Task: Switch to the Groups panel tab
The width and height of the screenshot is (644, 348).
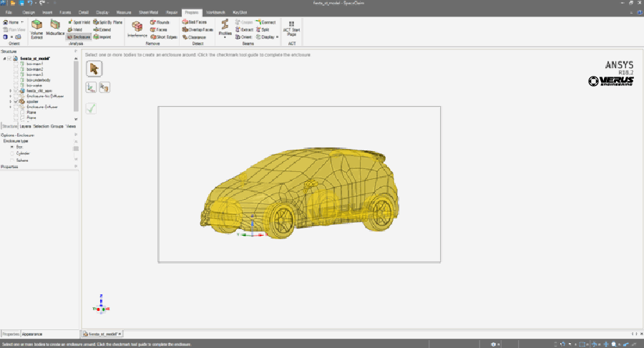Action: (57, 127)
